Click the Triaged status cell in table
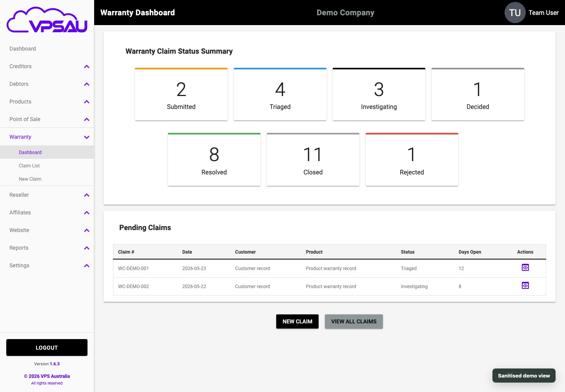565x392 pixels. click(x=409, y=269)
